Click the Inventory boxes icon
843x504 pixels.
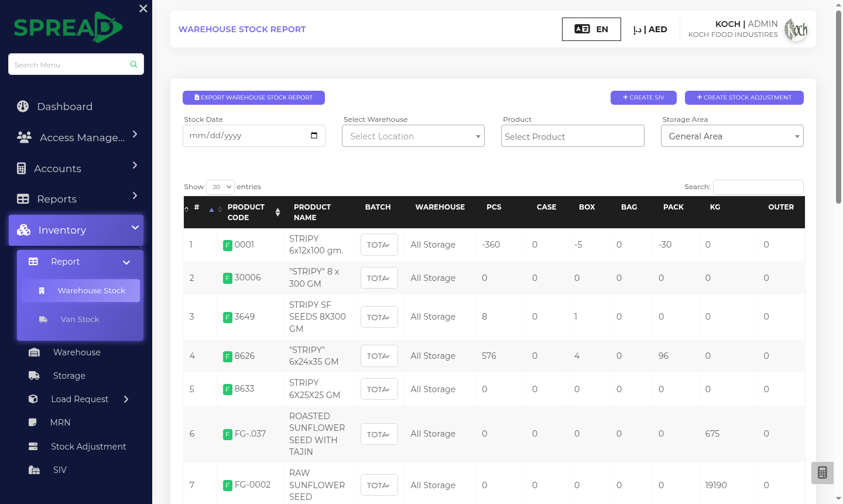(23, 230)
